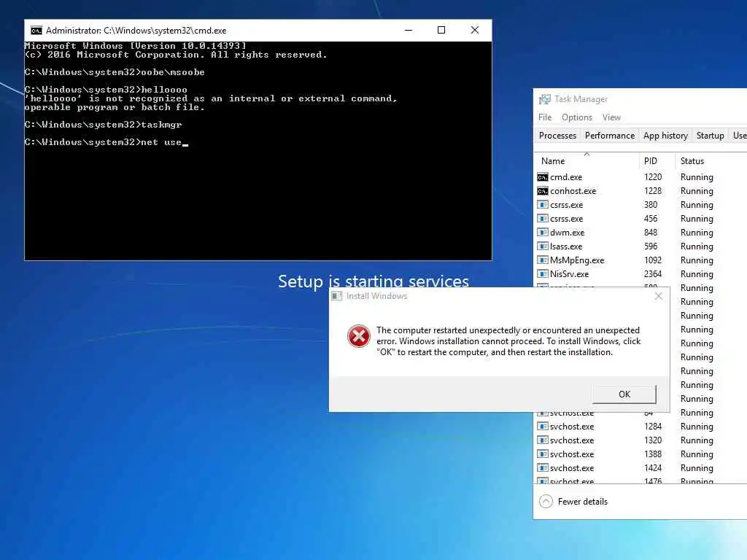Select the svchost.exe icon with PID 1388

pos(543,454)
